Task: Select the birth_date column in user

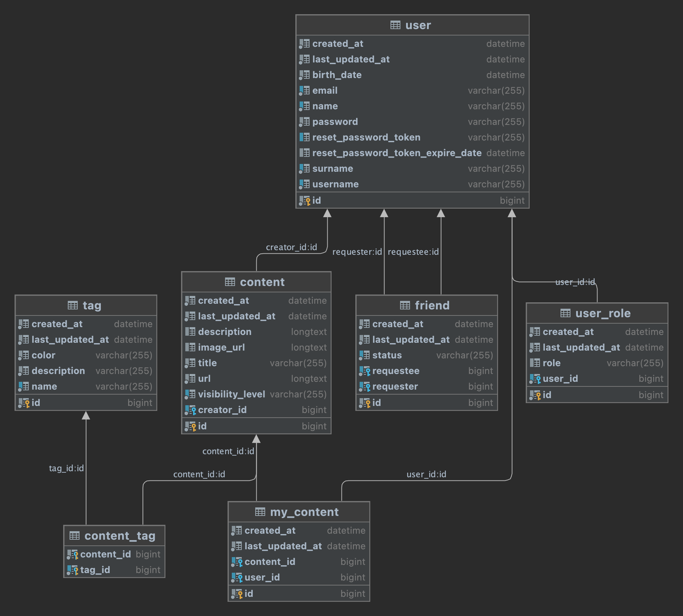Action: 412,75
